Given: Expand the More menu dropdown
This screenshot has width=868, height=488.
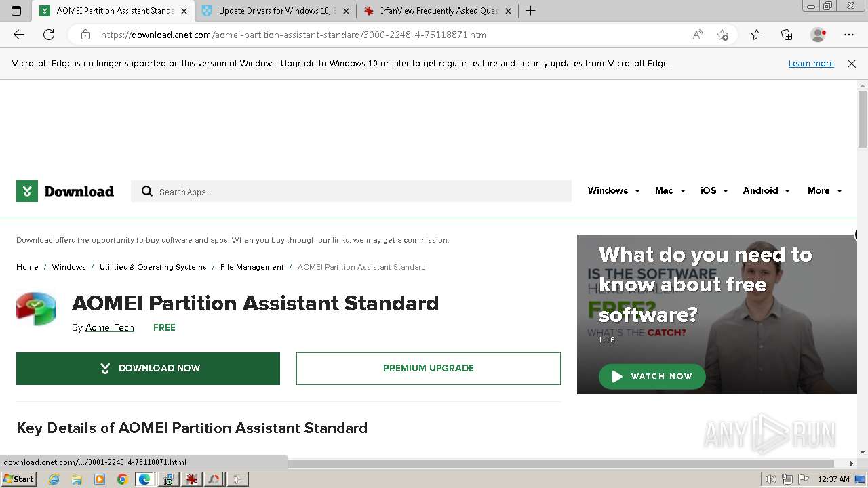Looking at the screenshot, I should [825, 191].
